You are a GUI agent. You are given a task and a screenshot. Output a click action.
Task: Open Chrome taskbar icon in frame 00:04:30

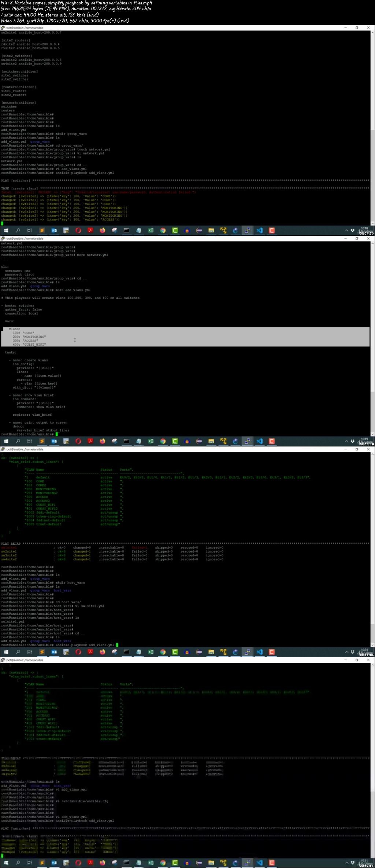pyautogui.click(x=163, y=231)
